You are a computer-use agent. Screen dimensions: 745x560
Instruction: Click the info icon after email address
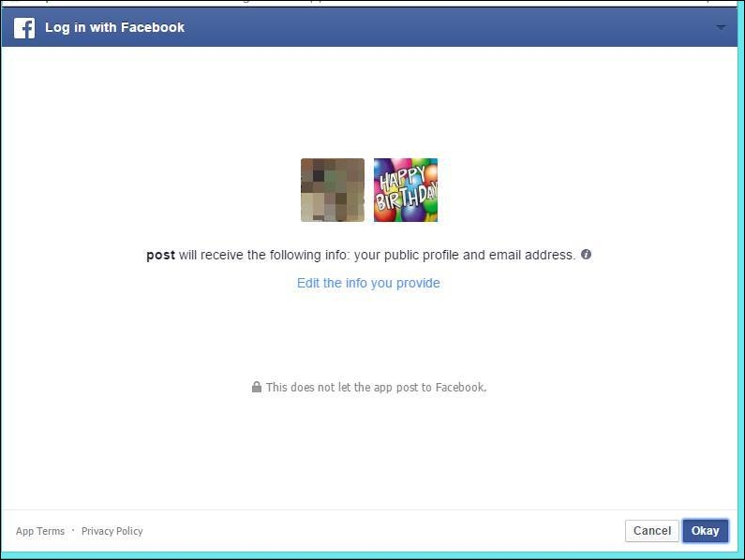tap(587, 254)
